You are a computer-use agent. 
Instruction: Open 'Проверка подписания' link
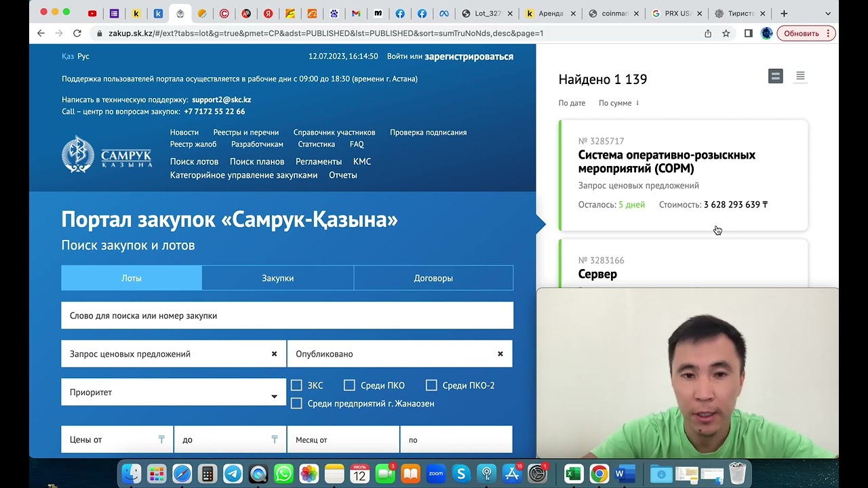(429, 132)
